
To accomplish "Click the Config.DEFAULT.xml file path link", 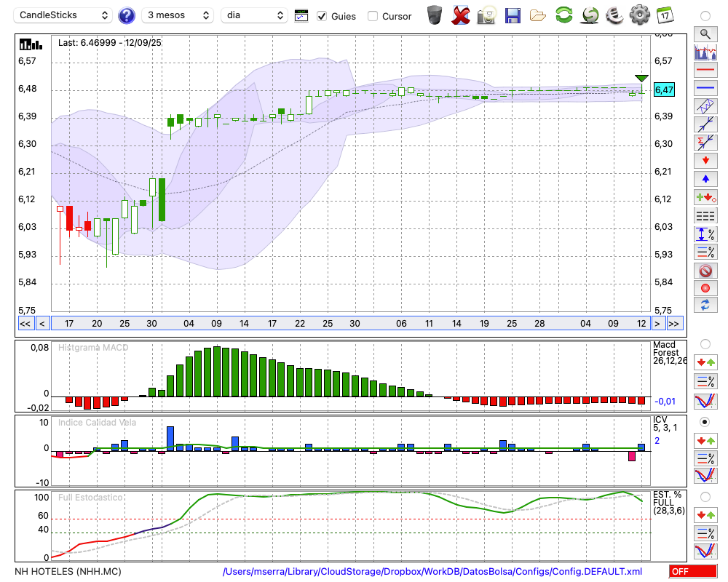I will click(x=432, y=571).
